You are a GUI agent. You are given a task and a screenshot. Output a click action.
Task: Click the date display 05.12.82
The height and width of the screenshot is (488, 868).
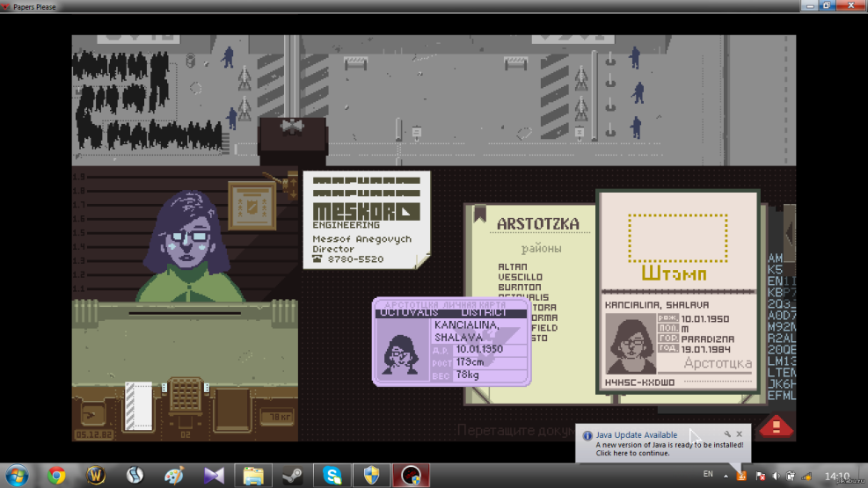(93, 434)
